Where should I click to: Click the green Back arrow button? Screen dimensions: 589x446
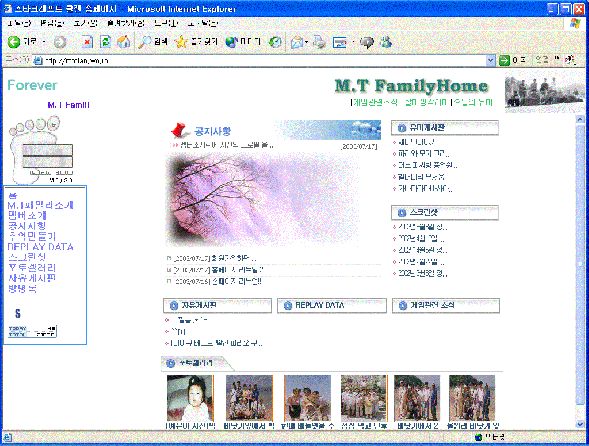click(x=14, y=42)
